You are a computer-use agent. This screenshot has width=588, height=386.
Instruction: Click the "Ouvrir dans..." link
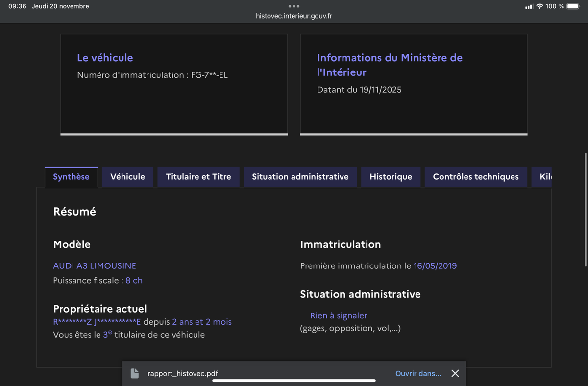pyautogui.click(x=418, y=373)
